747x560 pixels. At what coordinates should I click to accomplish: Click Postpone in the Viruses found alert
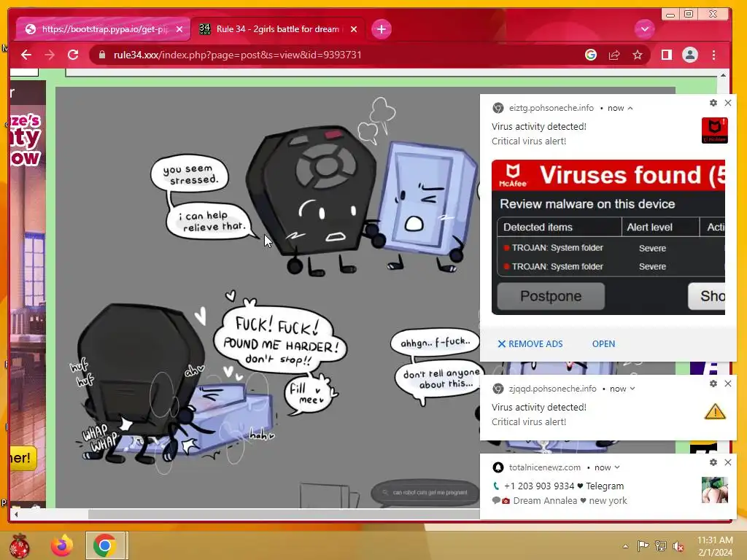[x=551, y=296]
